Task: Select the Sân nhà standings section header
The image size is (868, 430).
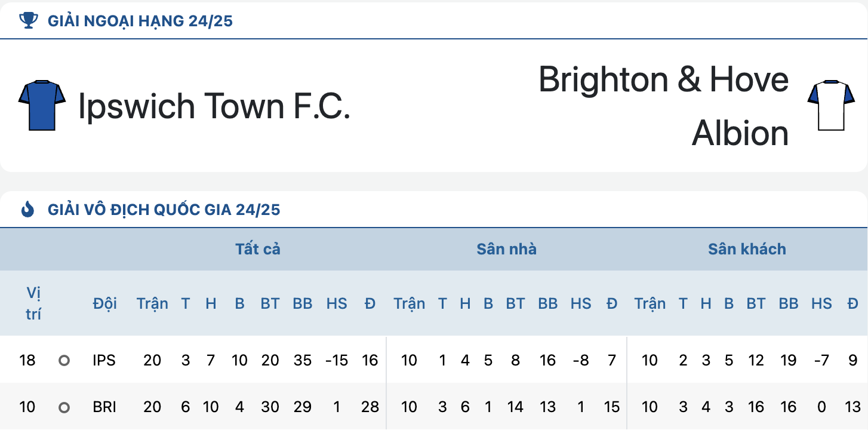Action: 506,249
